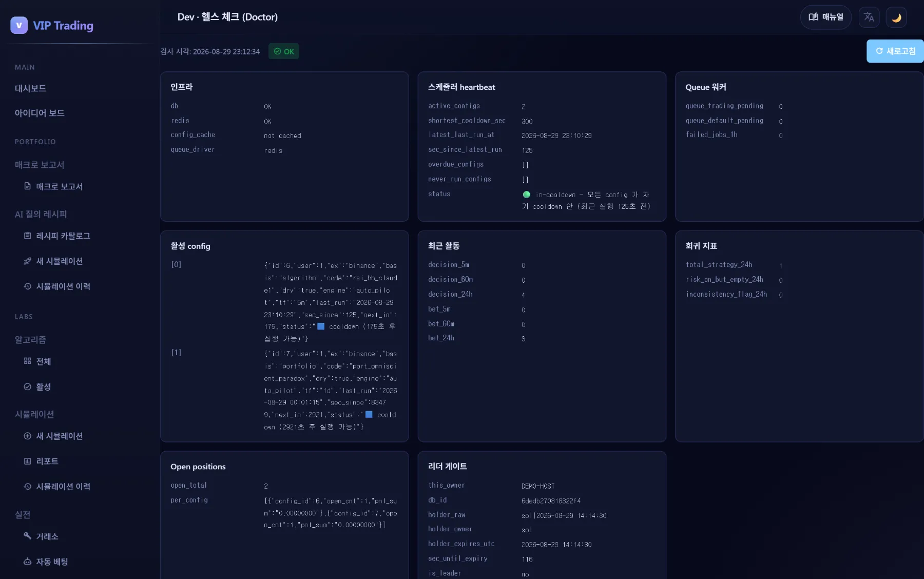Select the 활성 check-circle item

click(37, 387)
